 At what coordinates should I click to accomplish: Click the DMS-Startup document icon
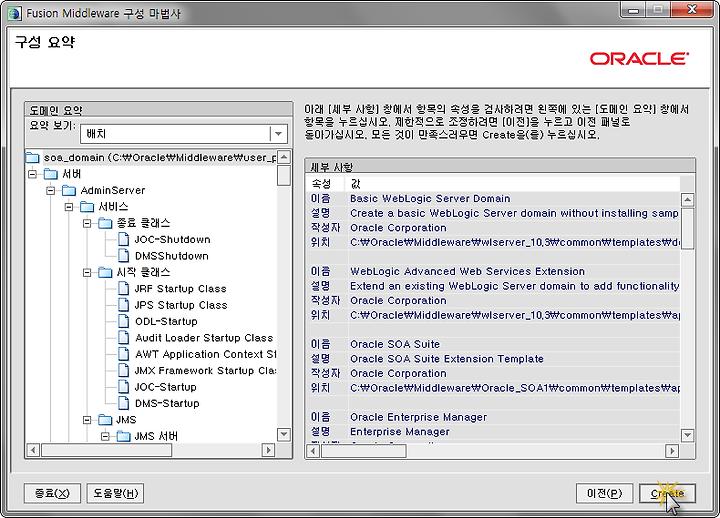(124, 403)
